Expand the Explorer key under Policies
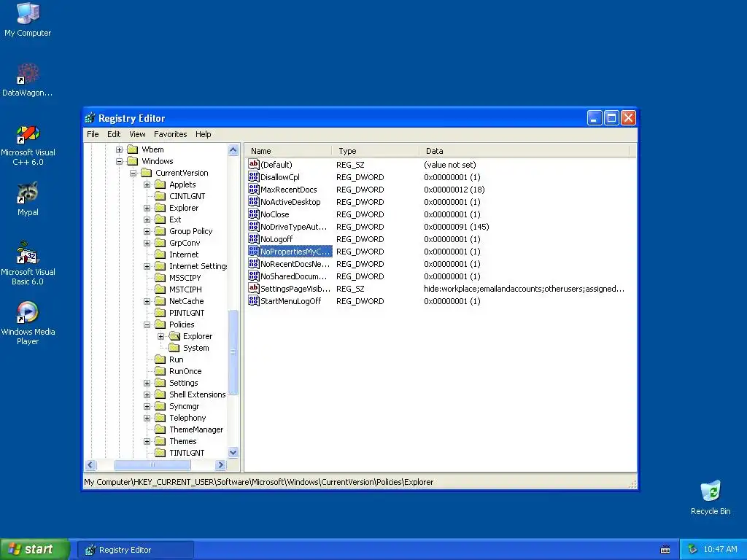Viewport: 747px width, 560px height. pos(160,336)
